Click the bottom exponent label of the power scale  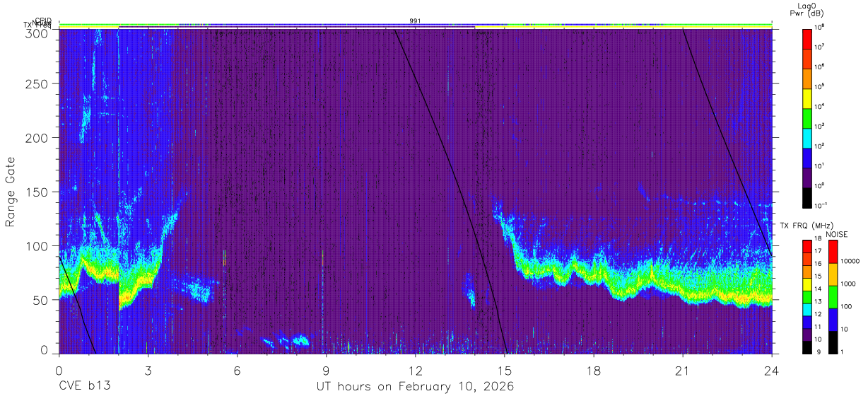pos(821,205)
